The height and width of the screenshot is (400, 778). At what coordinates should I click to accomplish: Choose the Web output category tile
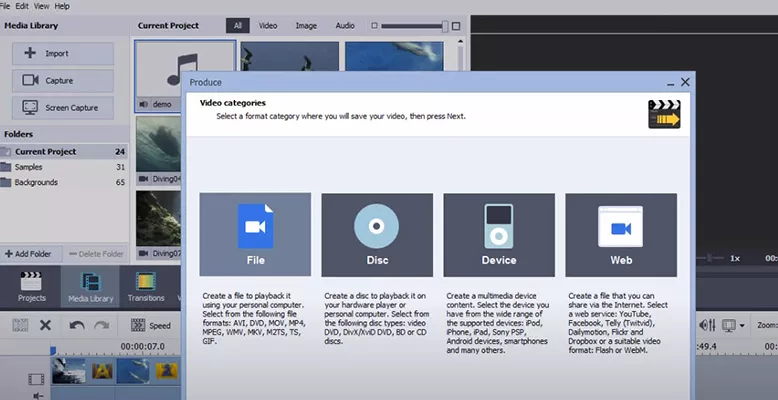click(621, 235)
